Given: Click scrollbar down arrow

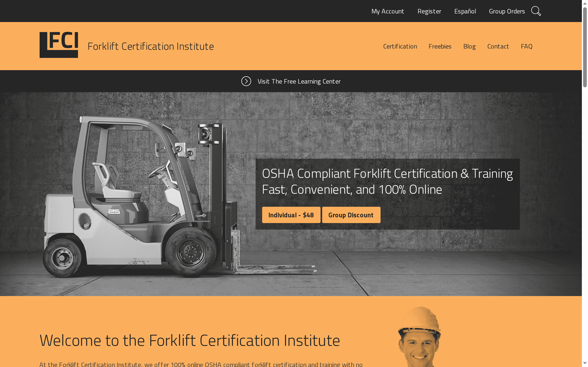Looking at the screenshot, I should pos(585,363).
